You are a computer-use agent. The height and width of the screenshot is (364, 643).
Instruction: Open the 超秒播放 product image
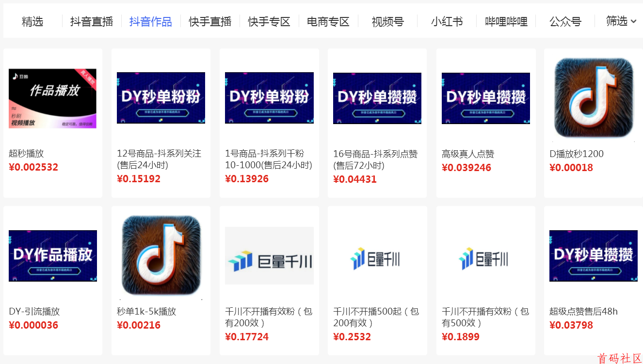point(52,98)
